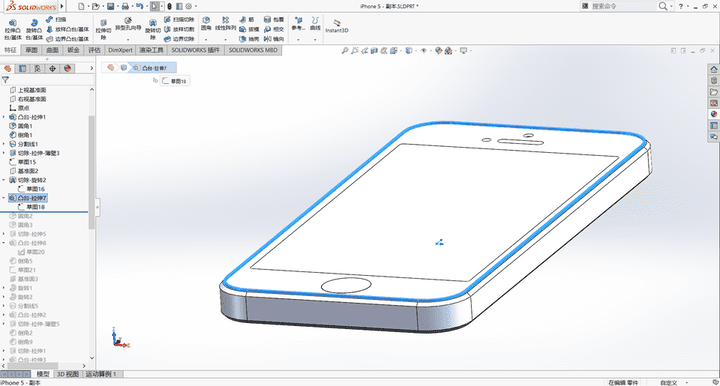Click 凸台-拉伸7 in the breadcrumb bar
This screenshot has height=386, width=720.
(x=152, y=68)
